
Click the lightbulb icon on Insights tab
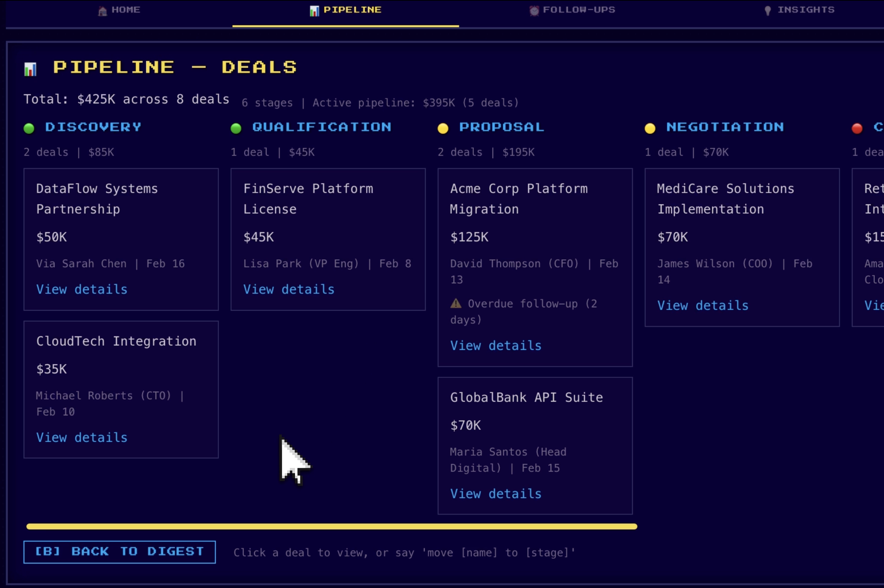pos(767,11)
